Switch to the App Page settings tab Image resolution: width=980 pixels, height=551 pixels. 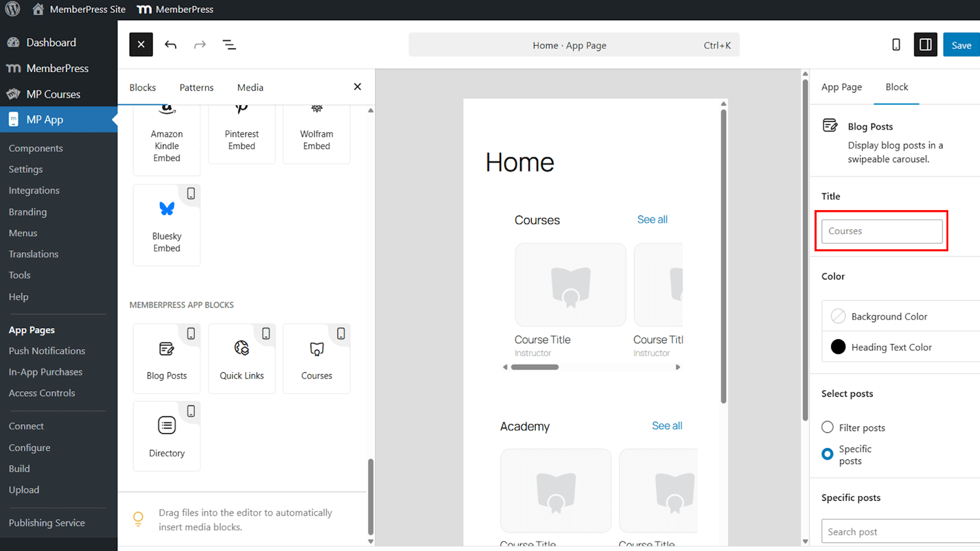[841, 87]
